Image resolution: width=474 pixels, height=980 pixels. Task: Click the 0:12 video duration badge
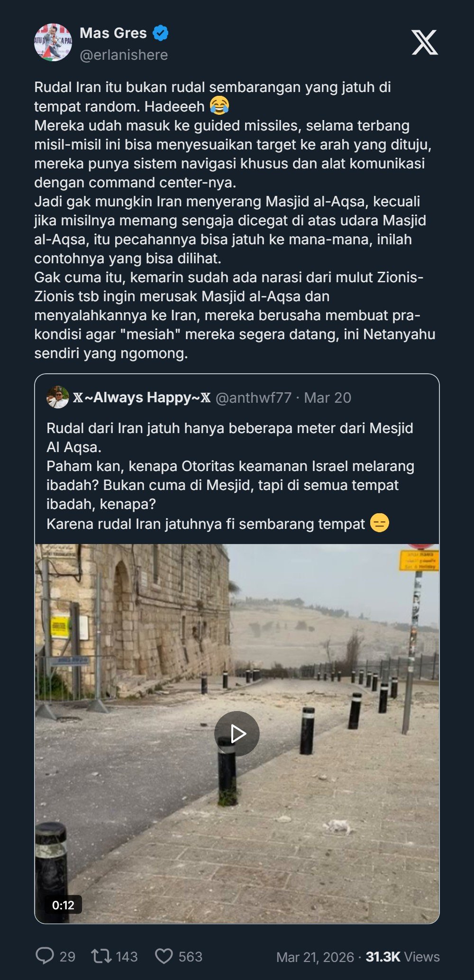63,905
